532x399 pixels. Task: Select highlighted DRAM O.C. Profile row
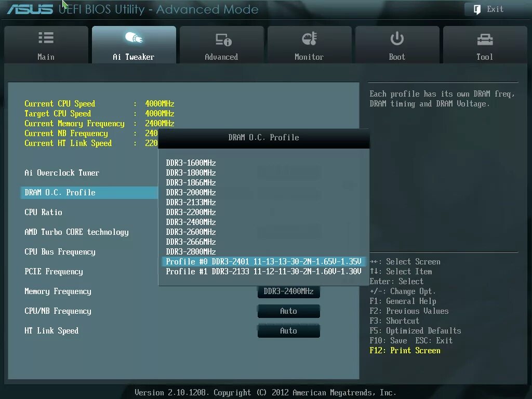point(89,192)
